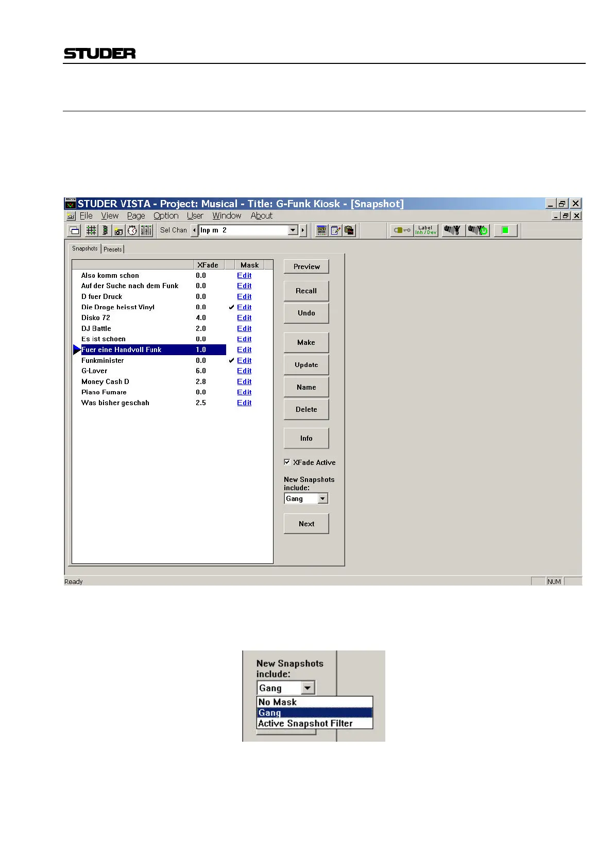Select snapshot 'Es ist schoen'
613x868 pixels.
[x=103, y=339]
